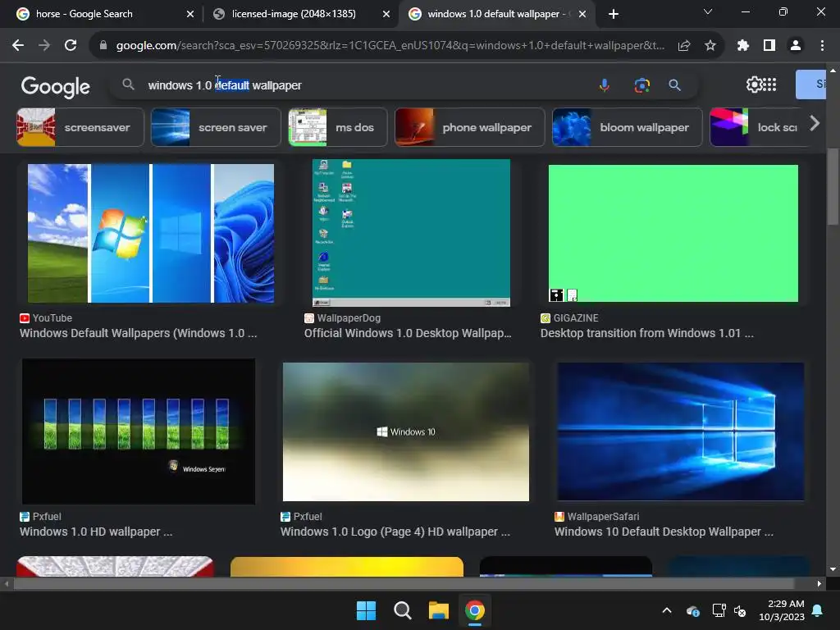This screenshot has height=630, width=840.
Task: Apply the phone wallpaper filter chip
Action: (x=470, y=127)
